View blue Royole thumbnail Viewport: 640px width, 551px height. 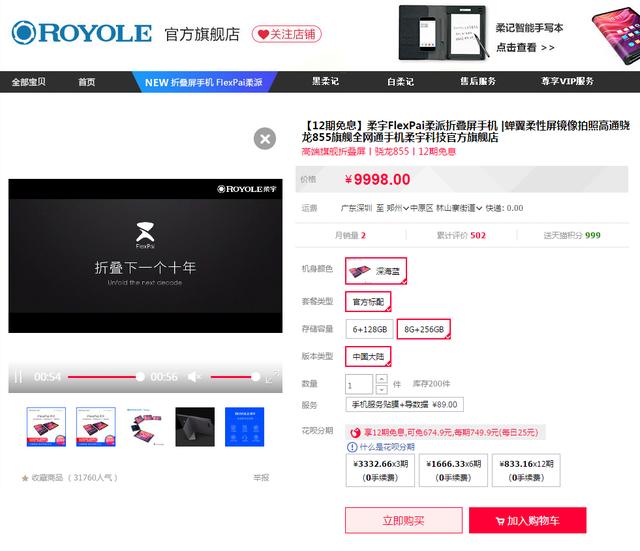click(244, 427)
